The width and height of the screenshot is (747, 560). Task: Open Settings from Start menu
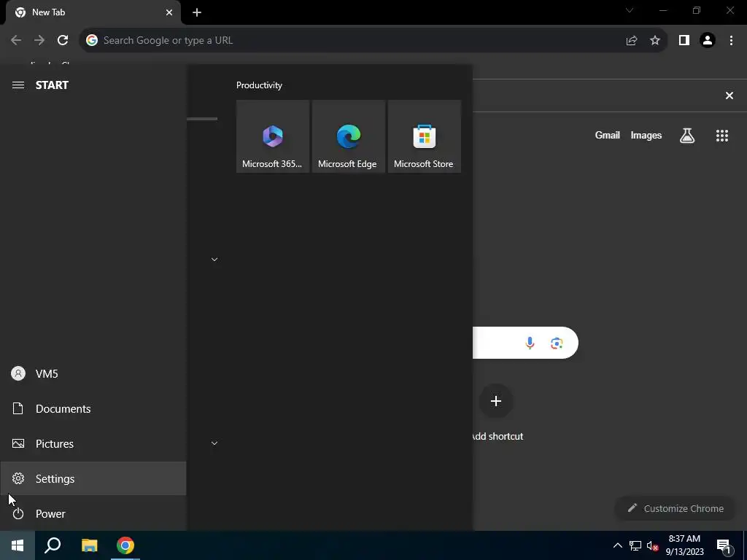[93, 478]
